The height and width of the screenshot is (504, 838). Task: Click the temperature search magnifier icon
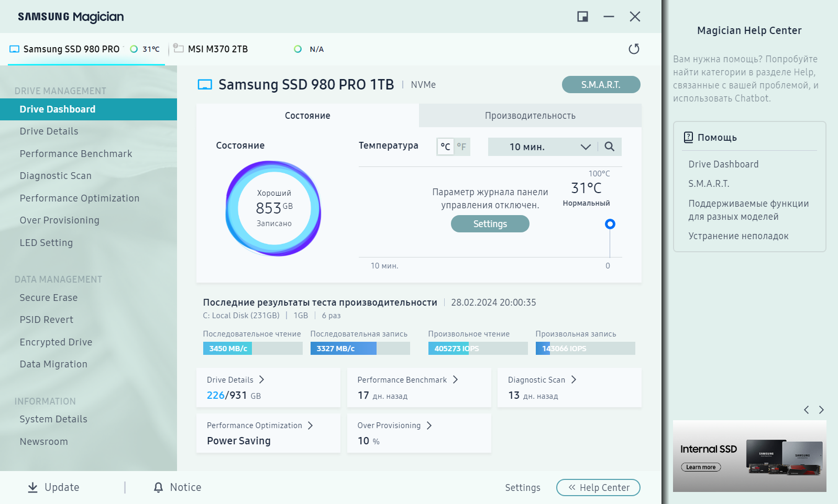point(609,147)
